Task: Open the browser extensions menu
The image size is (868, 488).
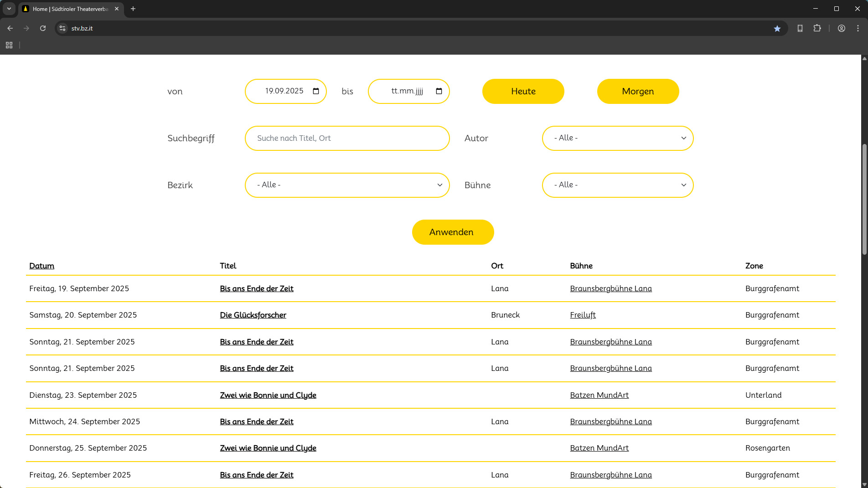Action: 817,28
